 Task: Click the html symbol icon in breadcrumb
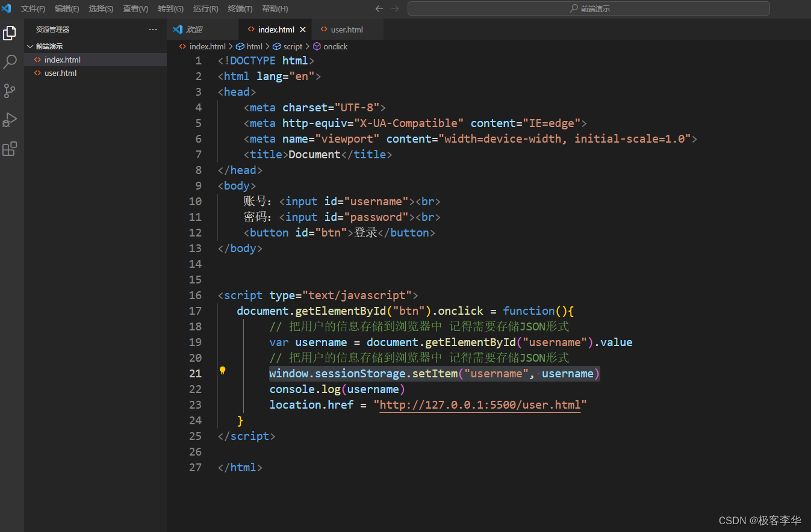pyautogui.click(x=240, y=46)
